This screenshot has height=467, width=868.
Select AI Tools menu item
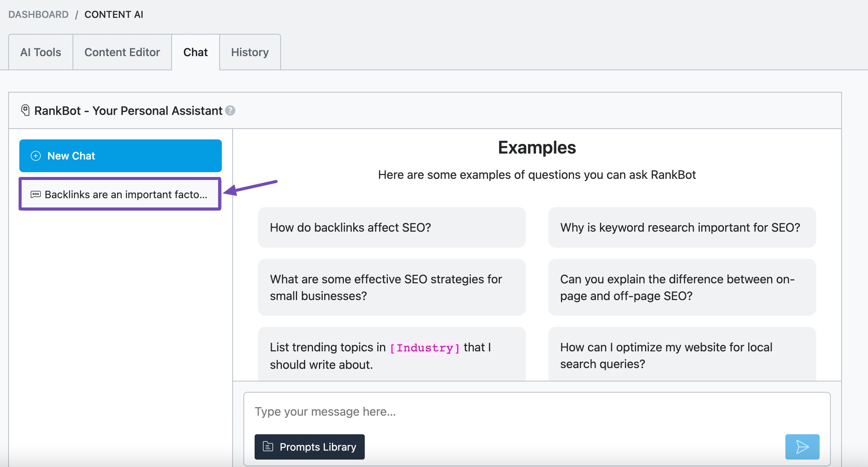(x=40, y=52)
